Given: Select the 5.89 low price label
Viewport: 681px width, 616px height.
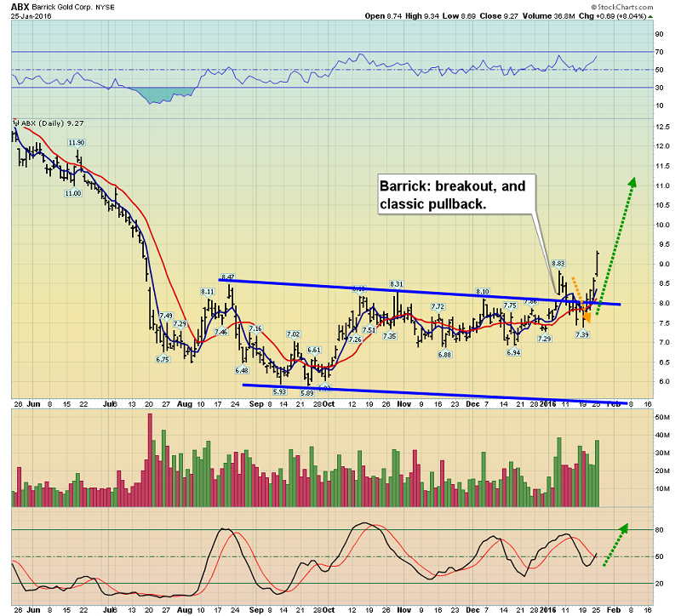Looking at the screenshot, I should 307,393.
